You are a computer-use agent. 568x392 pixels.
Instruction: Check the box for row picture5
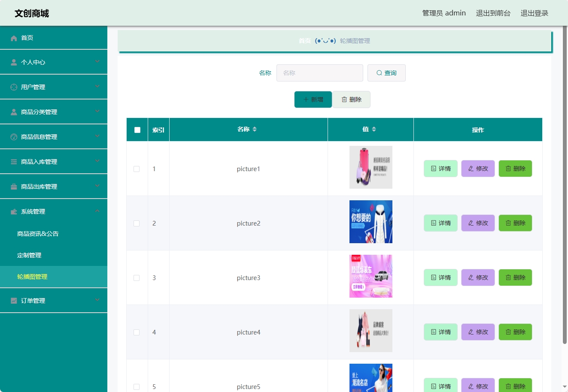click(x=137, y=387)
